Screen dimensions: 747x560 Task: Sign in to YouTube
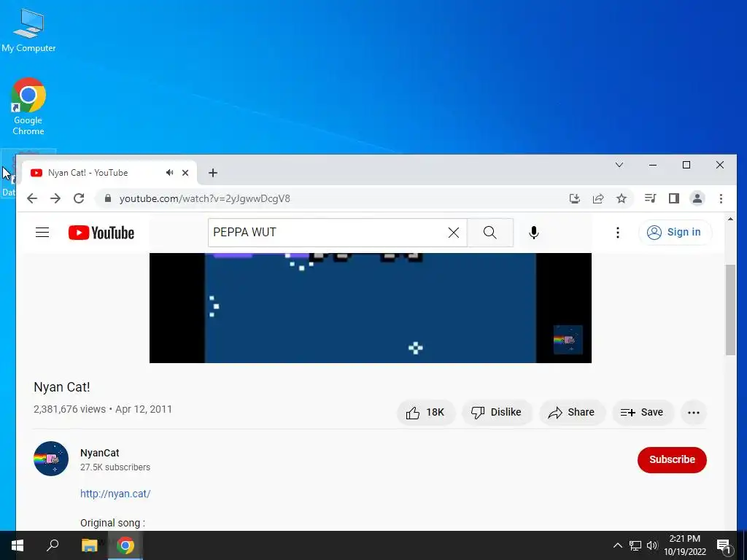[x=675, y=233]
